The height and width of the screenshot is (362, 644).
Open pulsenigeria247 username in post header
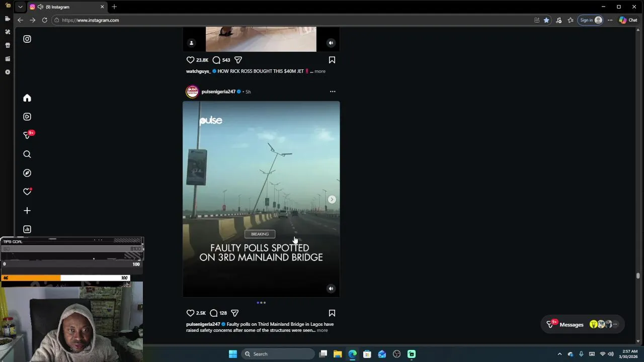(218, 92)
